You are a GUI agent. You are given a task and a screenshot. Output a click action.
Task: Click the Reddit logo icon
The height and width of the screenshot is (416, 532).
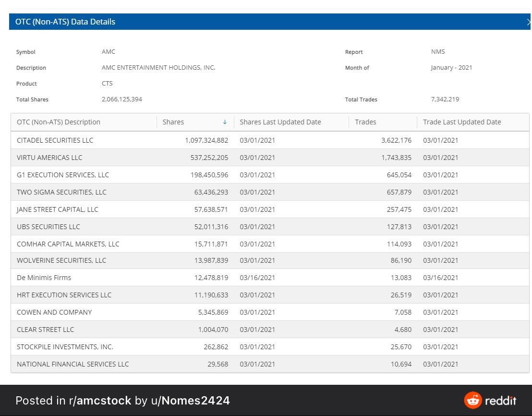472,401
